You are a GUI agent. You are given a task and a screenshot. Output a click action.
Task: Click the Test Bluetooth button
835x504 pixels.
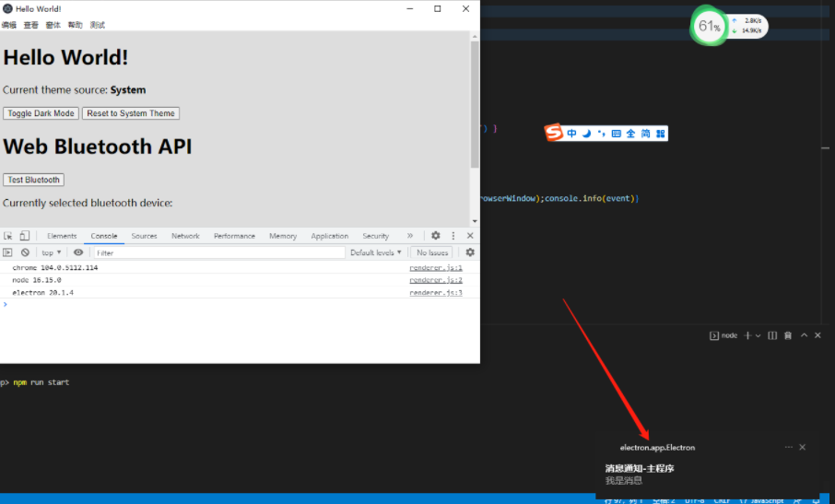point(33,180)
